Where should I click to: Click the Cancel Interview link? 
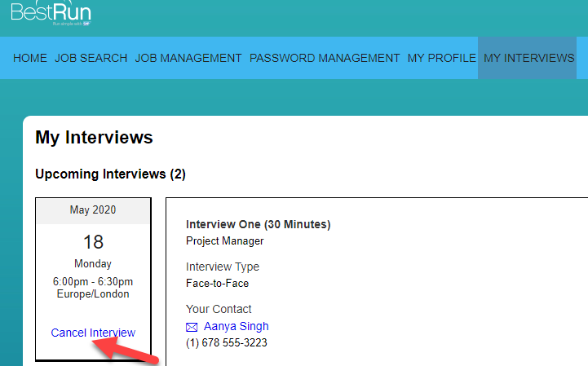(x=93, y=333)
